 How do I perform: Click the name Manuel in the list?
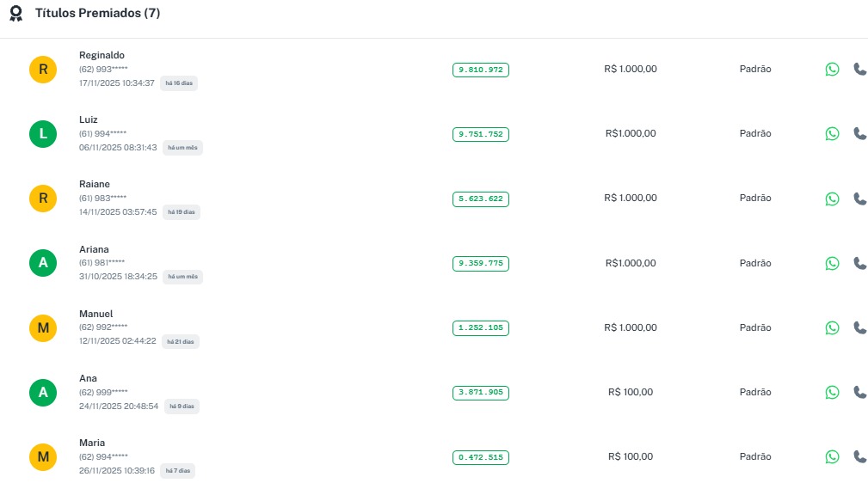pos(96,314)
